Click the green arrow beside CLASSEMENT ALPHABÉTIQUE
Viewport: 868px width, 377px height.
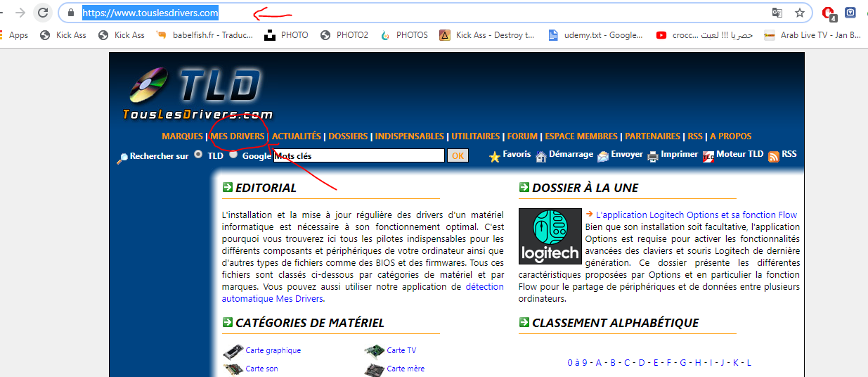point(524,322)
